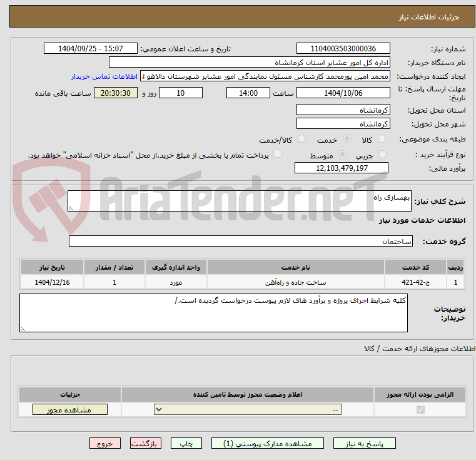Image resolution: width=476 pixels, height=460 pixels.
Task: Toggle the اسناد خزانه اسلامی payment checkbox
Action: coord(277,154)
